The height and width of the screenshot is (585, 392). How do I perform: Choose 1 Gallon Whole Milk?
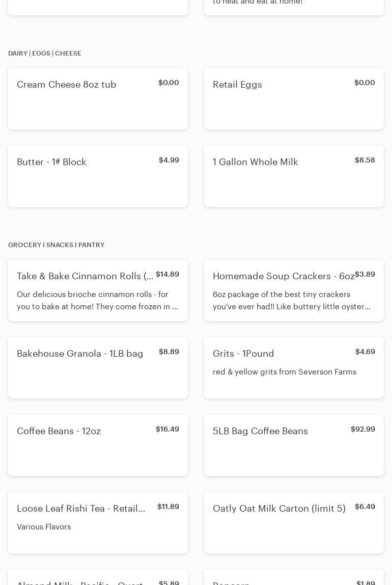pyautogui.click(x=294, y=176)
